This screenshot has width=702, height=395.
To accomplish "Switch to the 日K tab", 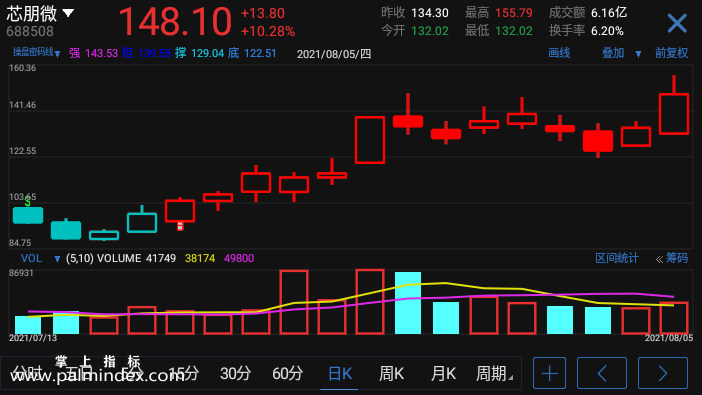I will (339, 374).
